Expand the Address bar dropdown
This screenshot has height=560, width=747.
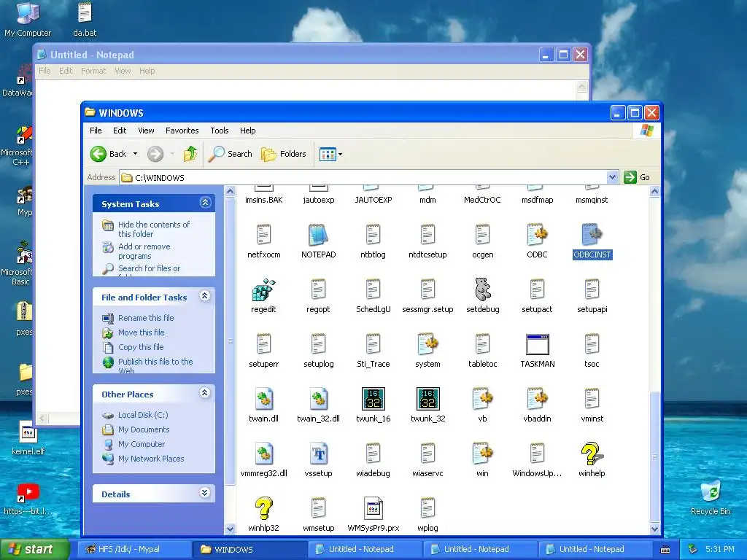pyautogui.click(x=612, y=178)
